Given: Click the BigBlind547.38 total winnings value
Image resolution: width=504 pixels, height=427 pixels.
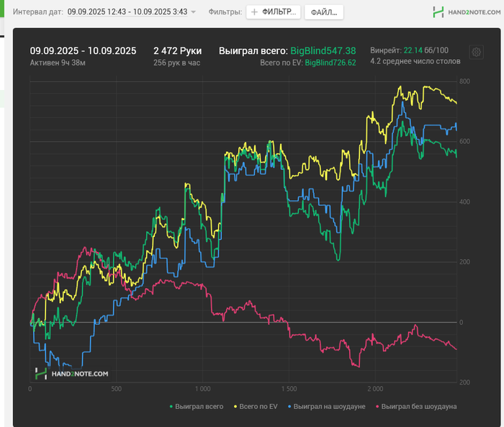Looking at the screenshot, I should [x=323, y=51].
